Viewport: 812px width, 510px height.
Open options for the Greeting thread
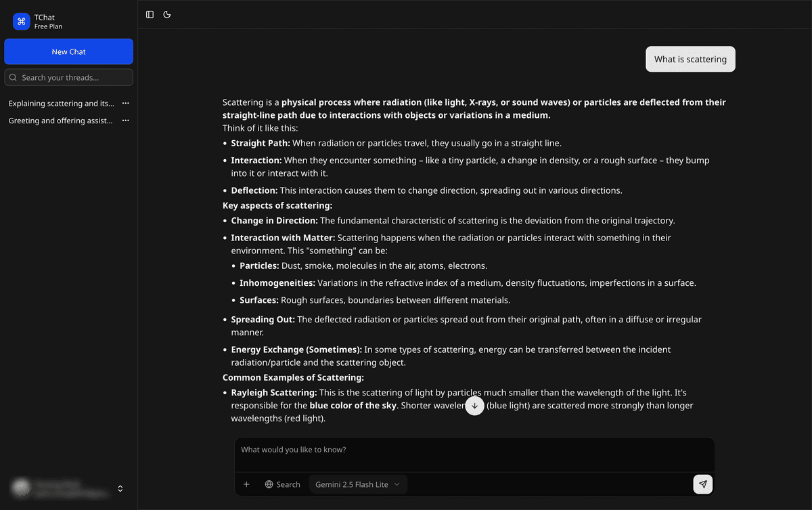(125, 121)
